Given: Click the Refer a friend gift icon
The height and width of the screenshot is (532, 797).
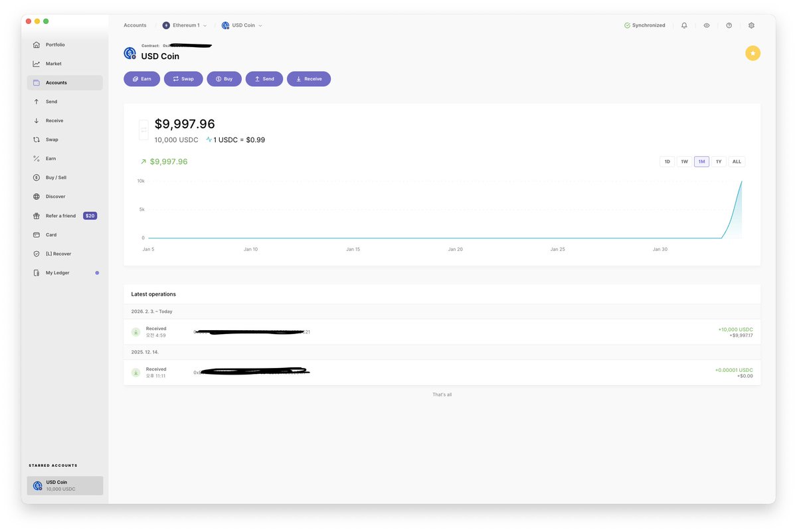Looking at the screenshot, I should click(x=37, y=216).
